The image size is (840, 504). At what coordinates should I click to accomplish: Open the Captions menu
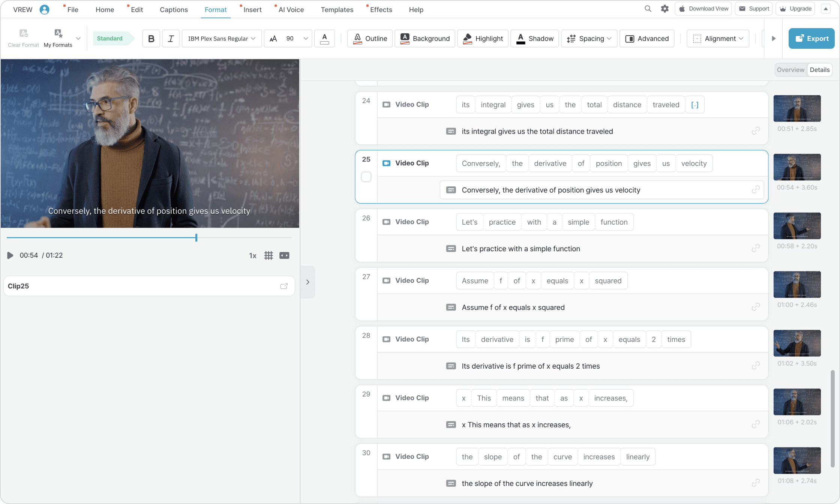coord(174,10)
